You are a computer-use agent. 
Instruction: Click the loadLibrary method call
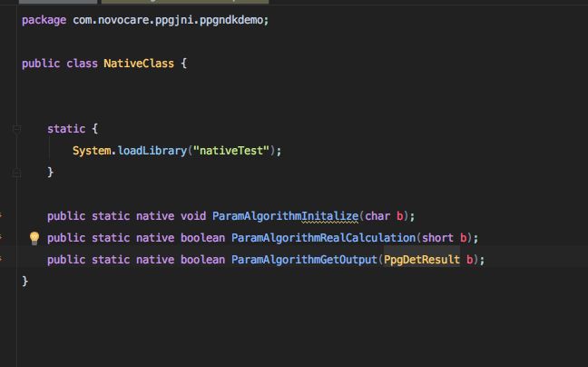coord(152,151)
